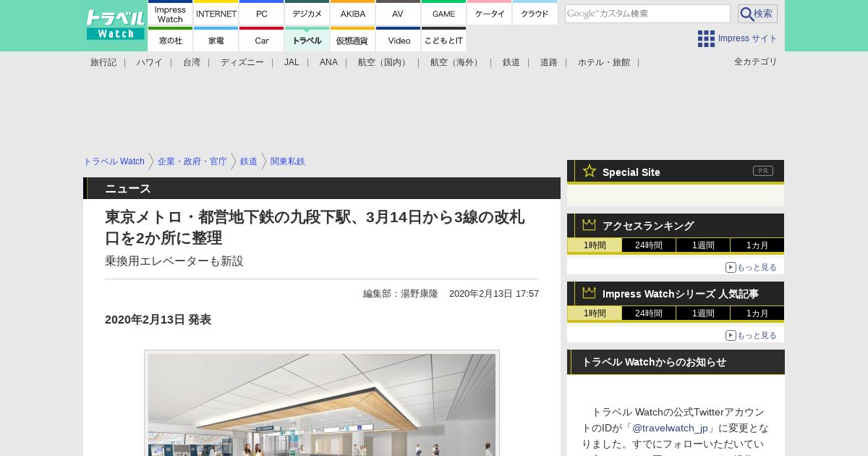Open the AKIBA site tab
The width and height of the screenshot is (868, 456).
coord(353,13)
